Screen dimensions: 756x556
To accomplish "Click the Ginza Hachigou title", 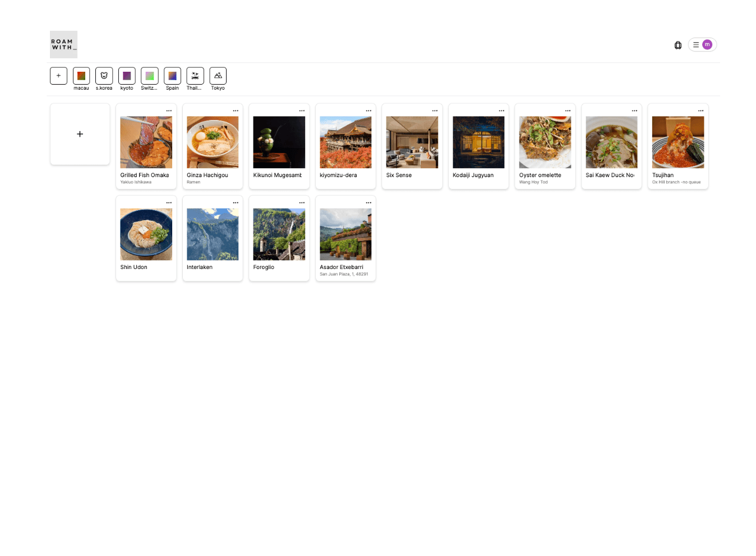I will pyautogui.click(x=208, y=175).
